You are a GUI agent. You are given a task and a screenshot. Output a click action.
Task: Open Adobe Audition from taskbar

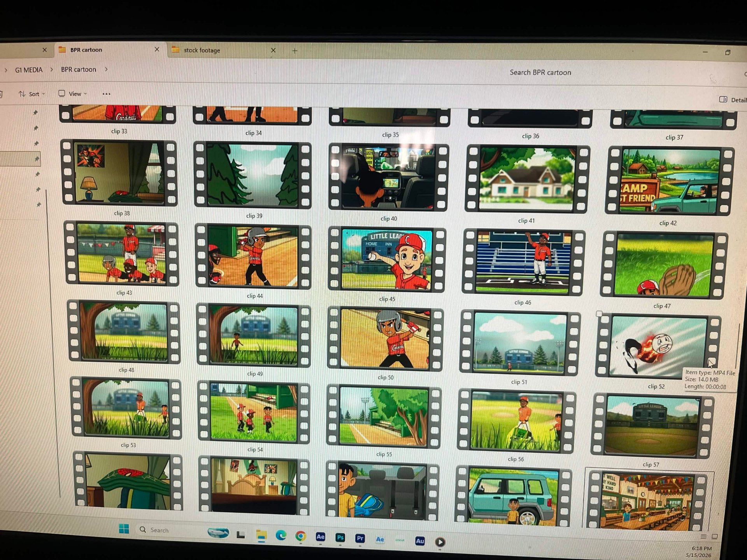[420, 541]
